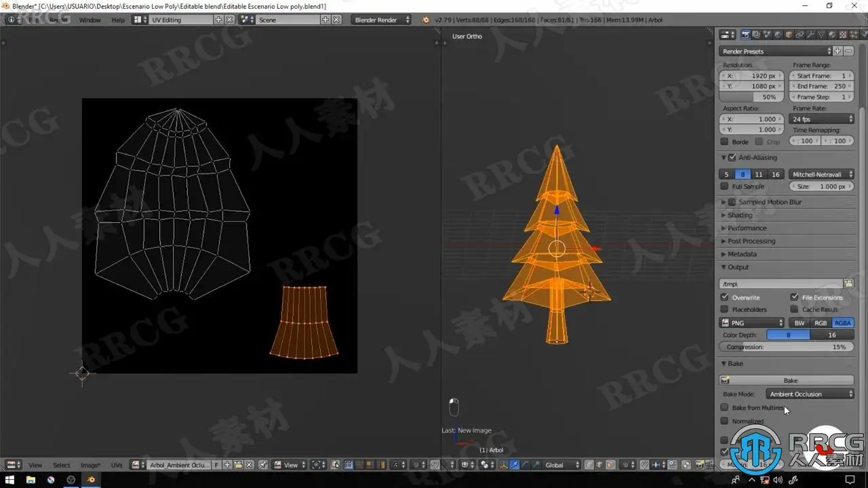Open the Mitchell-Netravali filter dropdown
This screenshot has width=868, height=488.
[821, 174]
